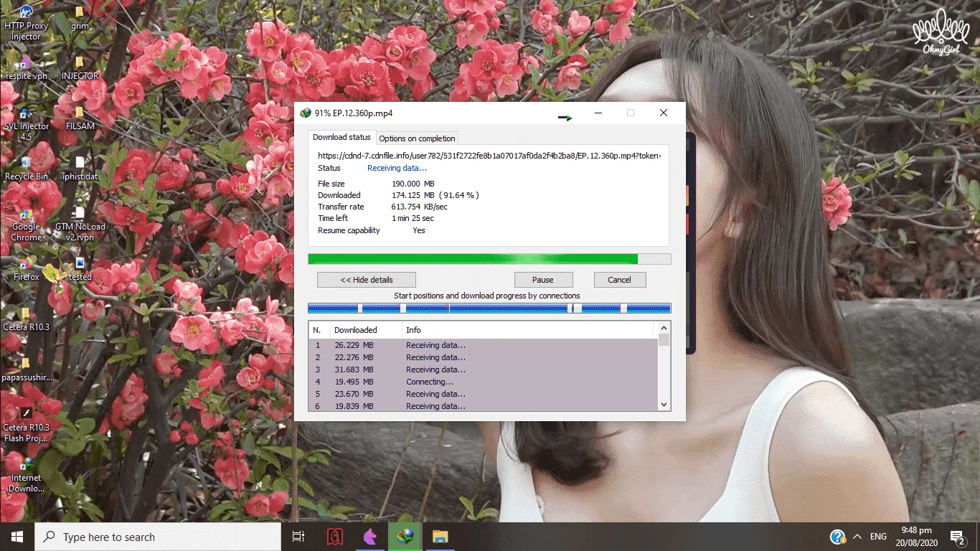Select SVL Injector 4.5 shortcut
The width and height of the screenshot is (980, 551).
[26, 123]
